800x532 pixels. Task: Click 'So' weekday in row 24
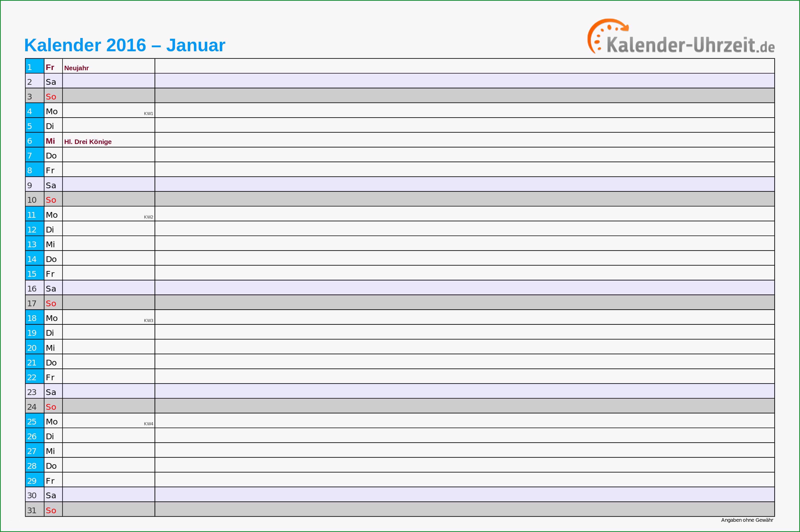51,407
